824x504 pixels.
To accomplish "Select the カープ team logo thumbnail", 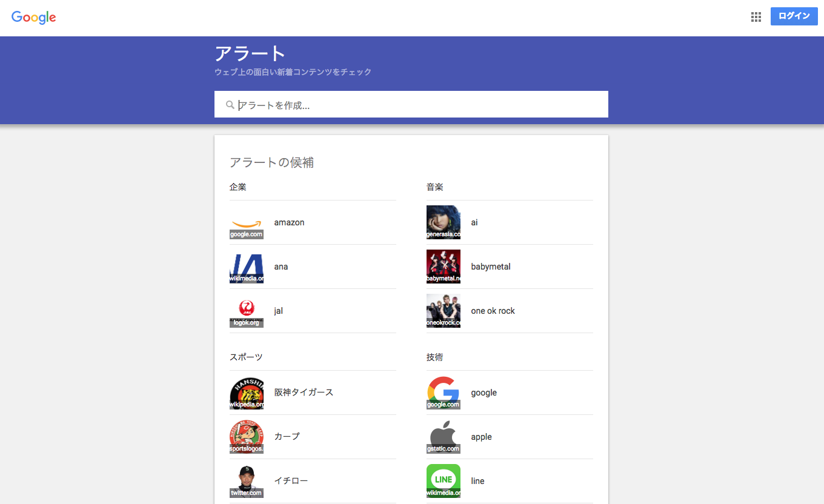I will click(247, 437).
